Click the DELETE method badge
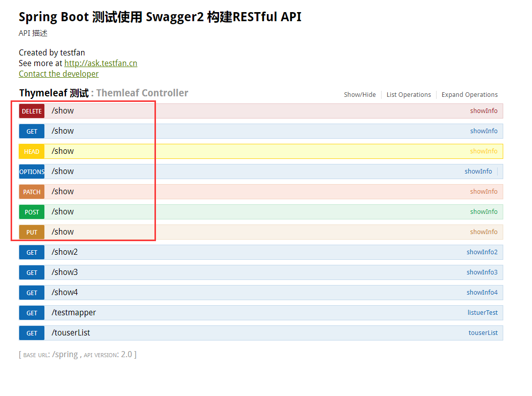The image size is (532, 396). tap(32, 111)
